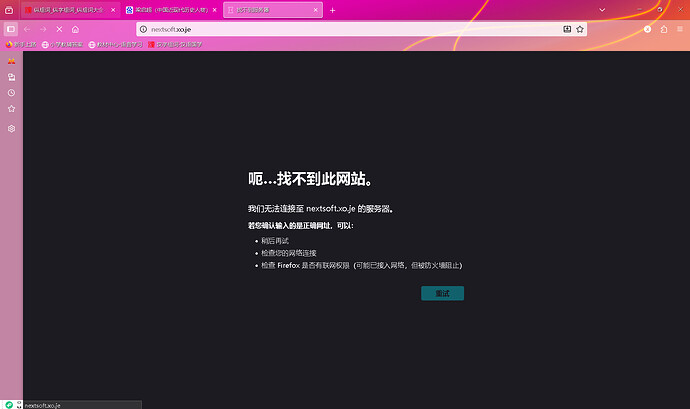Click the small arrows icon beside green icon
Screen dimensions: 690x409
click(19, 405)
